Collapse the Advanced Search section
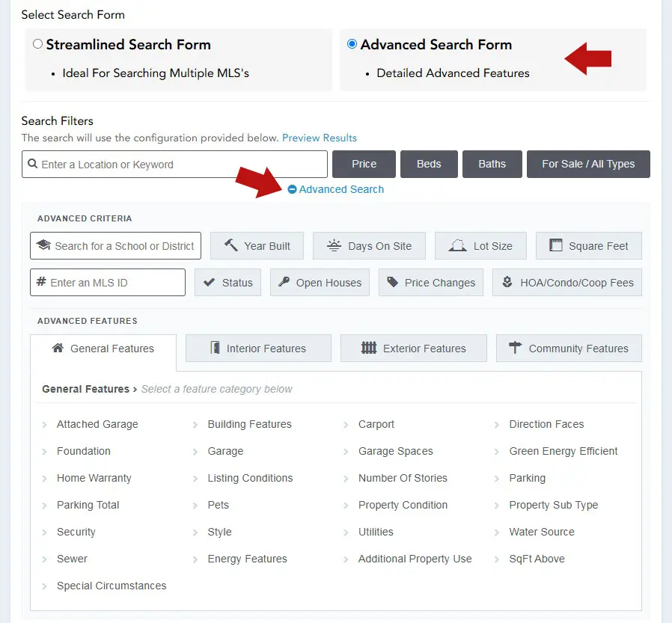The image size is (672, 623). coord(335,189)
